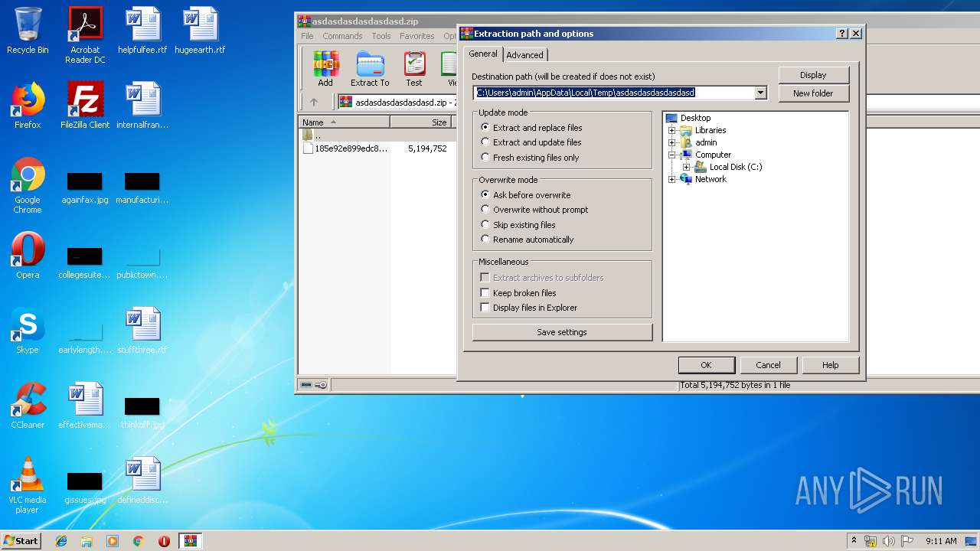
Task: Click Save settings button
Action: [562, 332]
